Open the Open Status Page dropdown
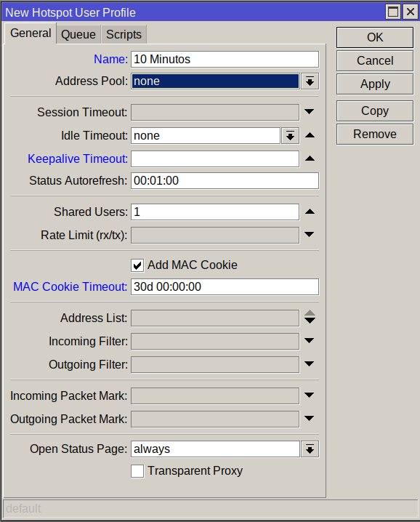This screenshot has height=522, width=420. [x=310, y=449]
